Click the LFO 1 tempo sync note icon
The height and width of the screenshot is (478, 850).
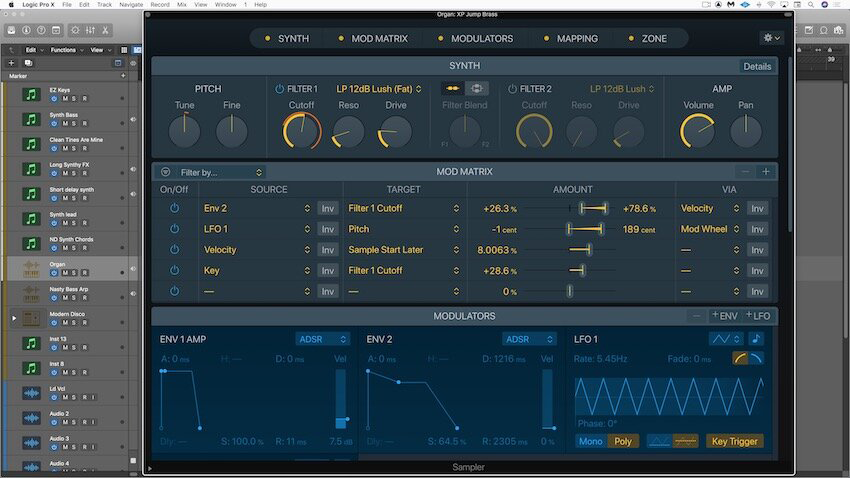(756, 339)
